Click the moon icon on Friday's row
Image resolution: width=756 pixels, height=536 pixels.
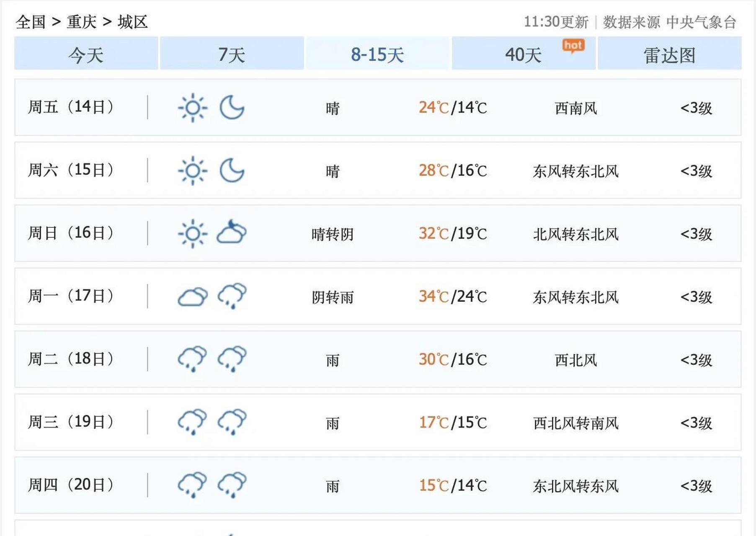coord(232,108)
